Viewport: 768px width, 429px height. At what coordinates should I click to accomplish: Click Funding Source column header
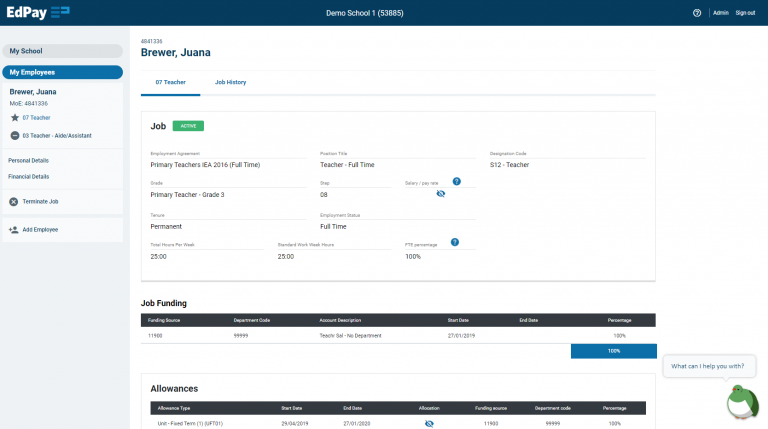[164, 320]
